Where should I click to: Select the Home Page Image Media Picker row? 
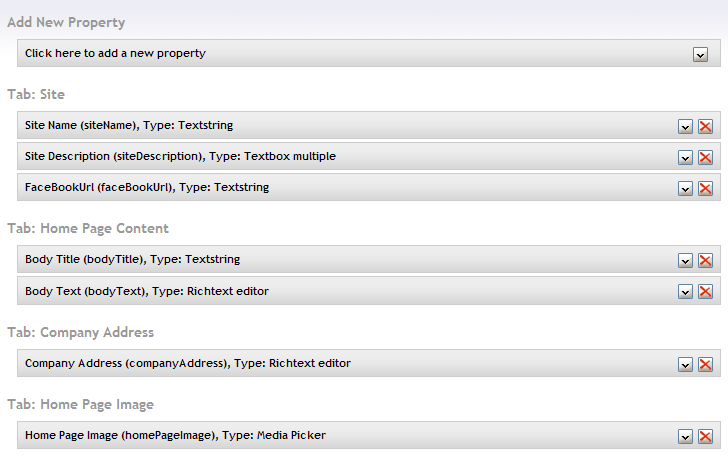pyautogui.click(x=369, y=435)
